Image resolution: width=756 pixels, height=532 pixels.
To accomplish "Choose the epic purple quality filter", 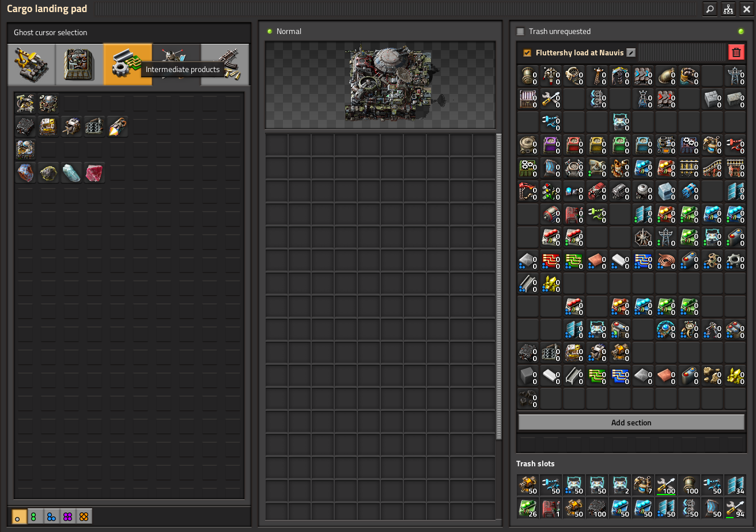I will pyautogui.click(x=67, y=516).
